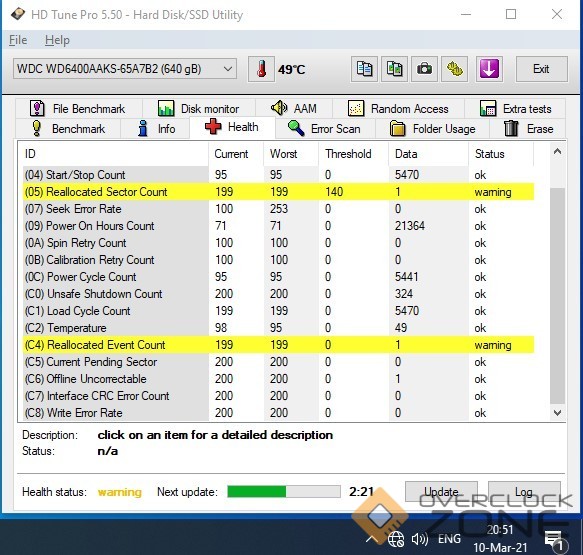
Task: Click the next update progress bar
Action: (x=284, y=491)
